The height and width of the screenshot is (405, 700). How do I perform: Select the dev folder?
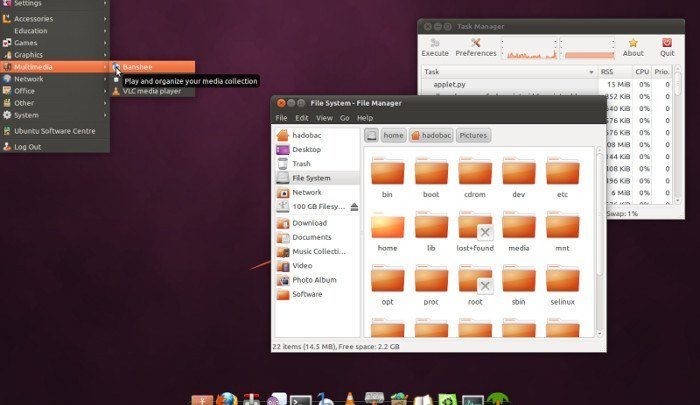point(518,177)
